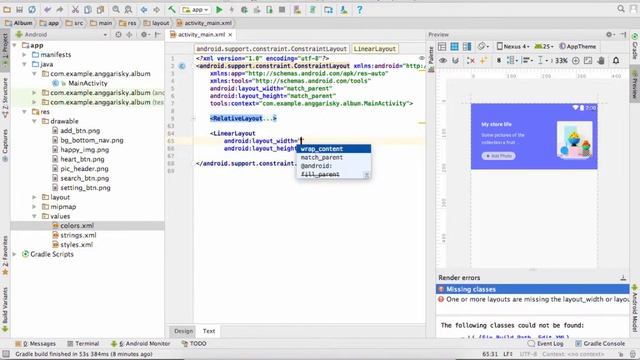Open the Nexus 4 device dropdown
This screenshot has height=360, width=640.
(513, 47)
